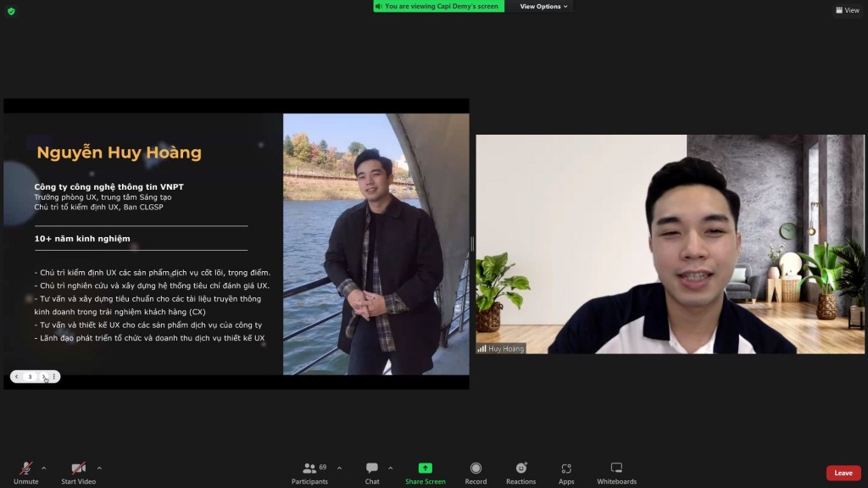Viewport: 868px width, 488px height.
Task: Click 'Tư vấn và thiết kế UX' bullet line
Action: pyautogui.click(x=148, y=324)
